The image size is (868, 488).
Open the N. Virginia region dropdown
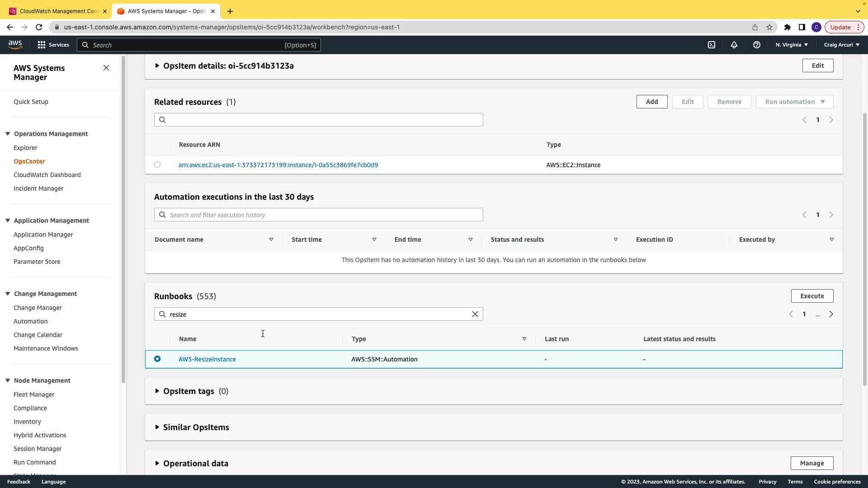click(792, 45)
